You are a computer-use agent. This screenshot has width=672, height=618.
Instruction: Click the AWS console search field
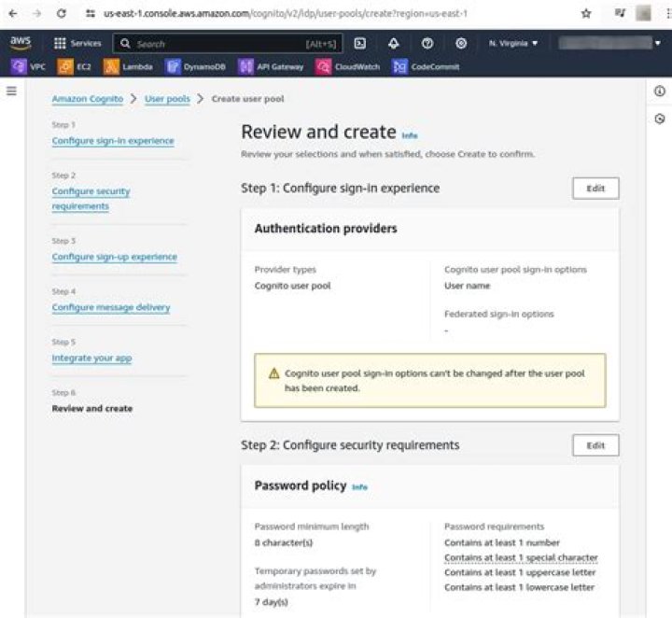[224, 44]
